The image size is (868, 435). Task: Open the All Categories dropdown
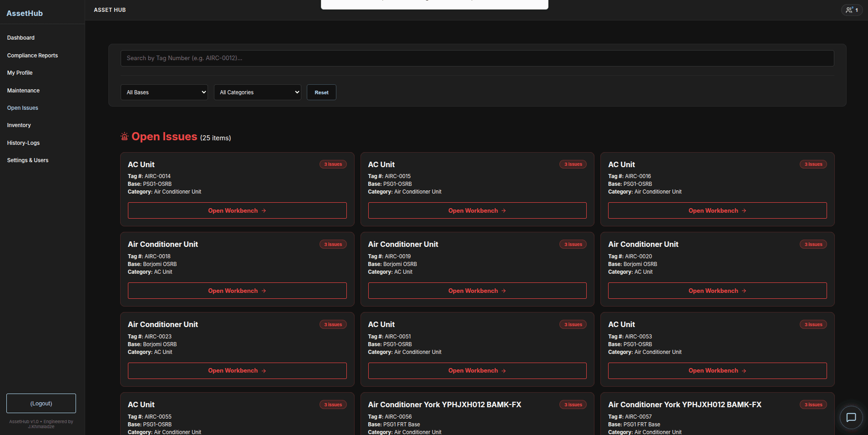tap(258, 92)
